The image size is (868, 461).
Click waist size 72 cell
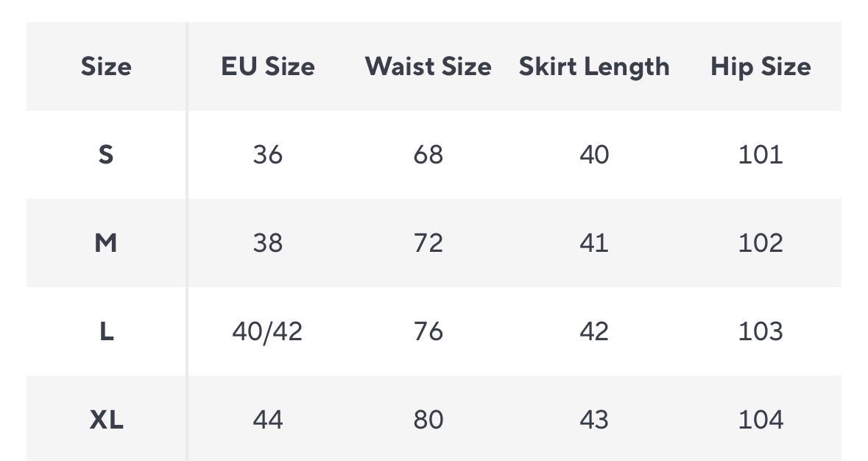428,243
